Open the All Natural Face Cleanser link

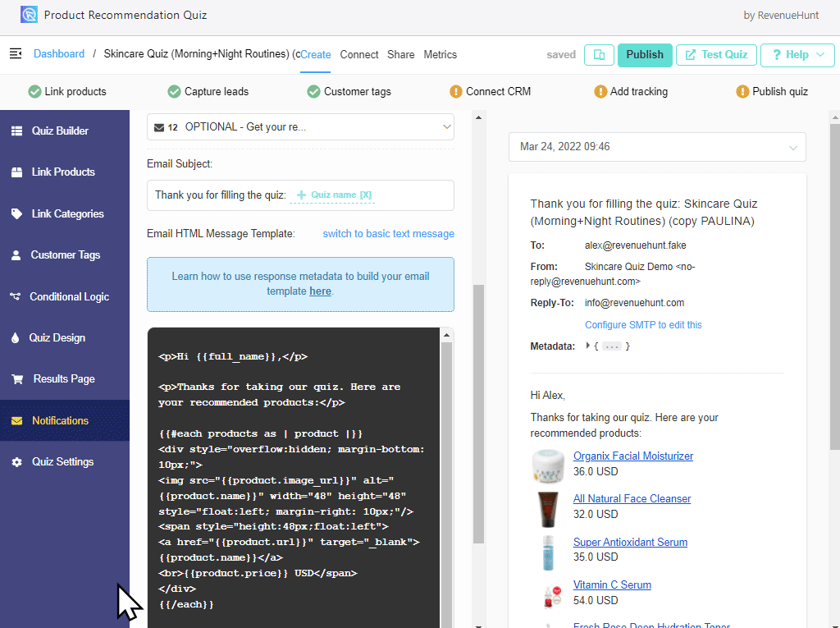pyautogui.click(x=632, y=499)
